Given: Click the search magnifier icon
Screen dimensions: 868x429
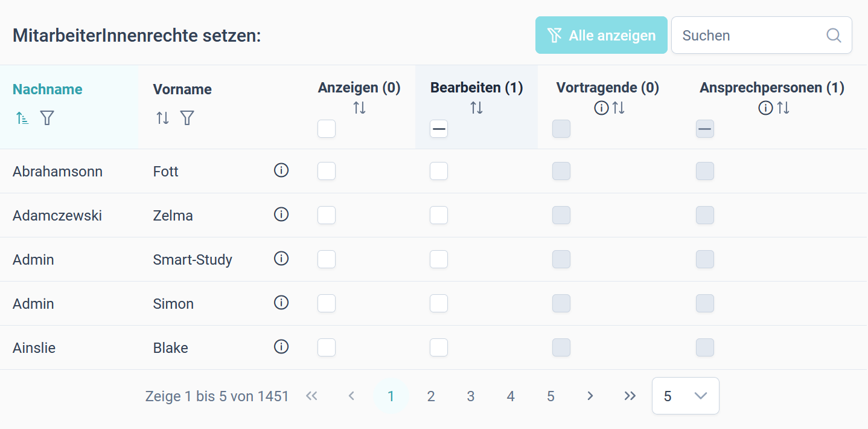Looking at the screenshot, I should 834,35.
